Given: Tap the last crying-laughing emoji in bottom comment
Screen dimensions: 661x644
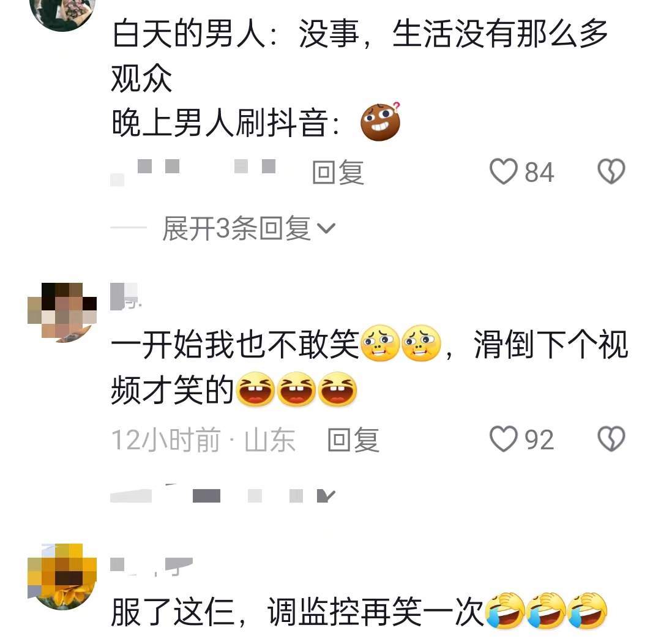Looking at the screenshot, I should pyautogui.click(x=586, y=611).
